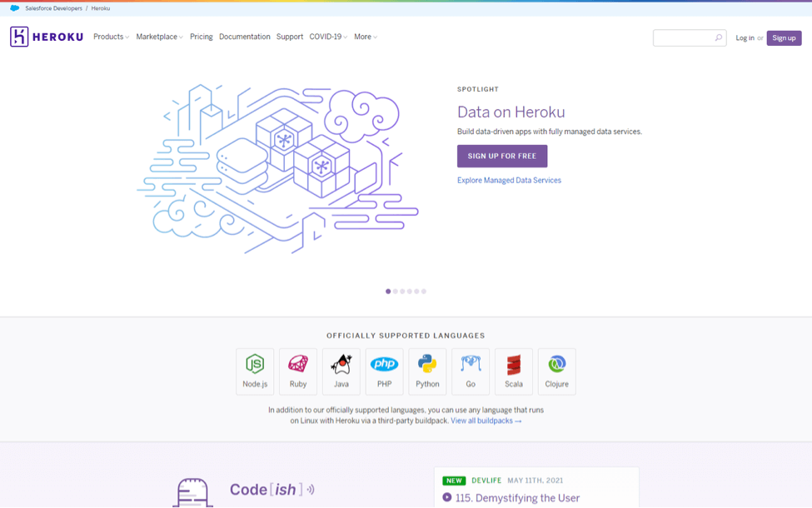812x508 pixels.
Task: Select the second carousel dot
Action: (x=395, y=291)
